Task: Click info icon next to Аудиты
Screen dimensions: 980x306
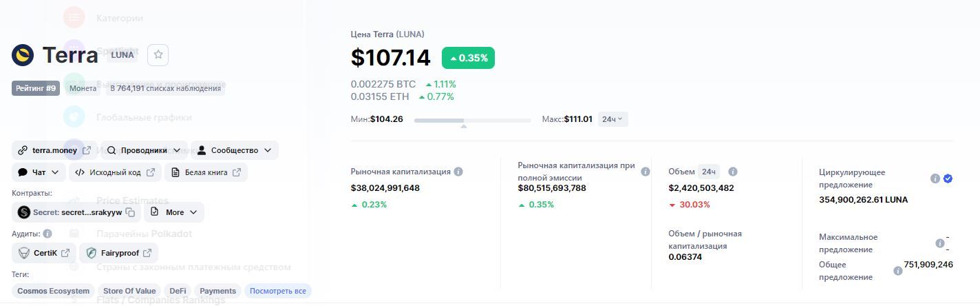Action: 47,234
